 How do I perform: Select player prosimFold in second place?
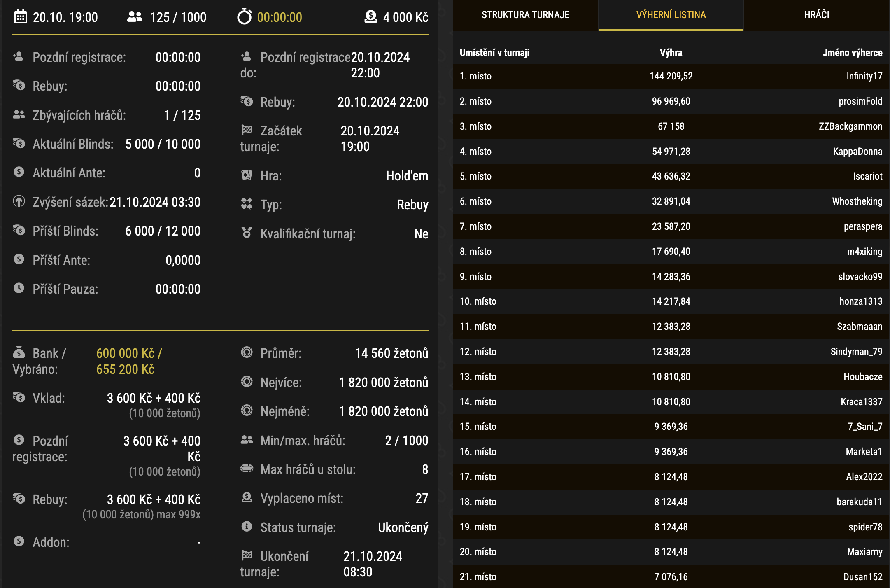click(x=860, y=101)
